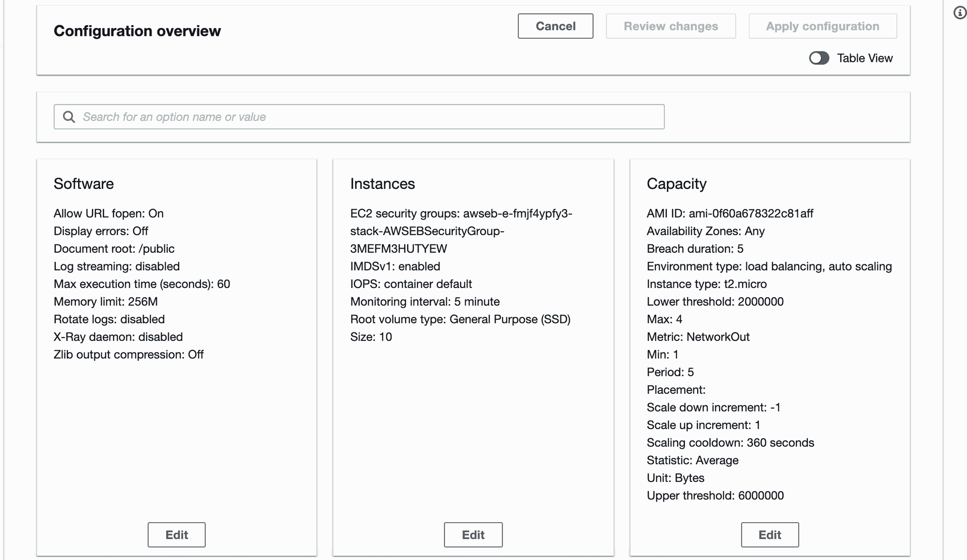The image size is (967, 560).
Task: Click the Instances card title
Action: [382, 184]
